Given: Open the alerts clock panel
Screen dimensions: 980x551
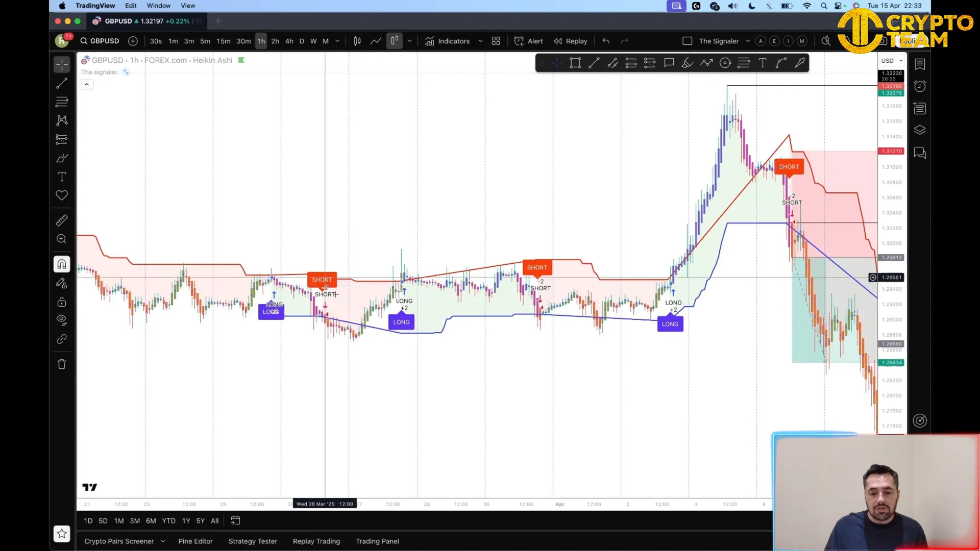Looking at the screenshot, I should tap(920, 86).
